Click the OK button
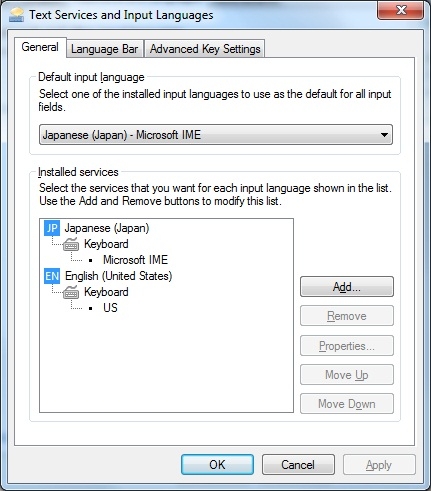The height and width of the screenshot is (491, 431). 217,465
